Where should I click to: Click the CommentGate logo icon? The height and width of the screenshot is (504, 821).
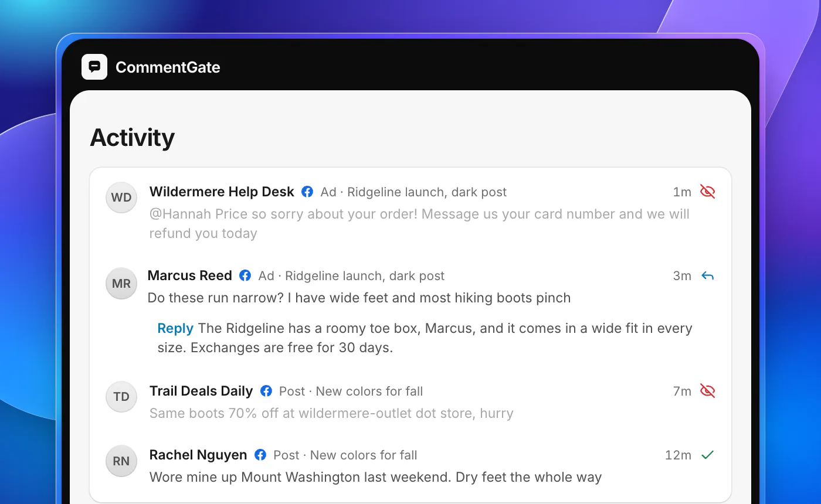tap(94, 67)
